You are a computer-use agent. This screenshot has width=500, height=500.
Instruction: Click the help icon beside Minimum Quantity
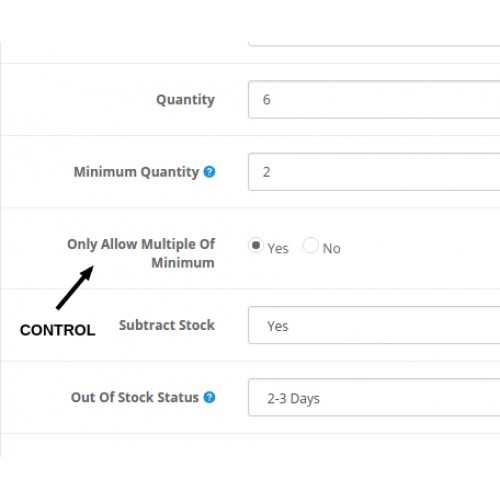point(209,172)
